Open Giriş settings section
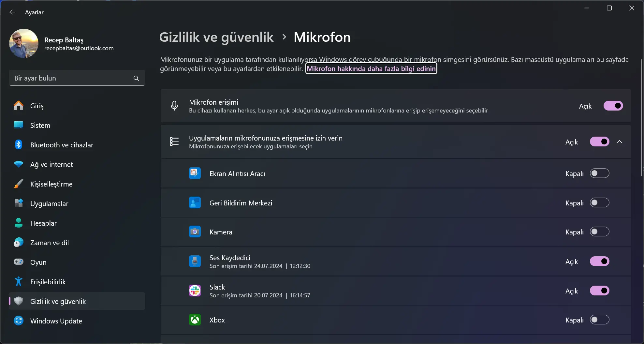644x344 pixels. (77, 106)
